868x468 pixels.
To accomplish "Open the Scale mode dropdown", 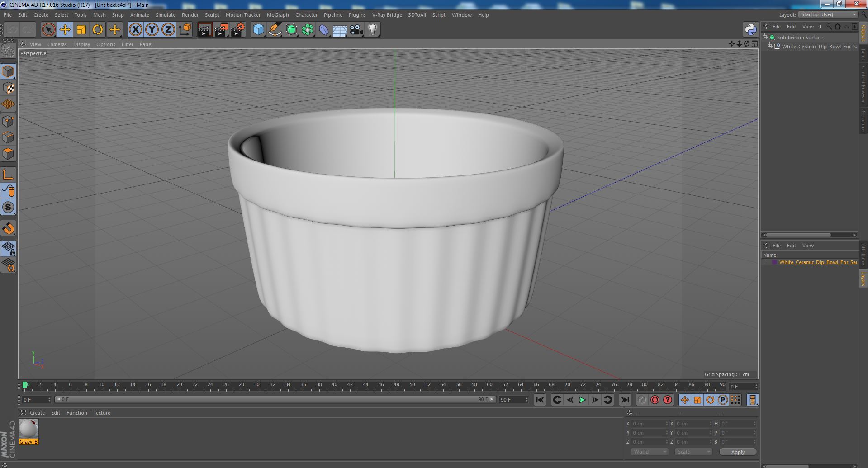I will (693, 452).
